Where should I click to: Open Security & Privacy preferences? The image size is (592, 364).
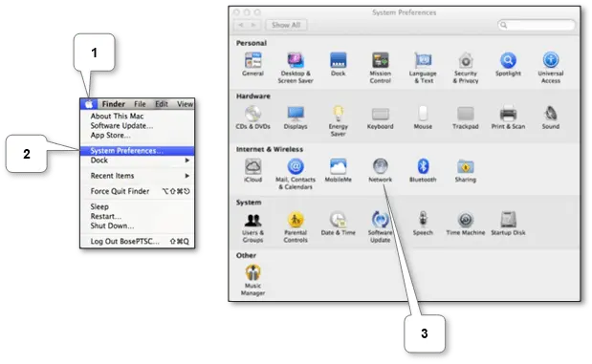[x=466, y=68]
